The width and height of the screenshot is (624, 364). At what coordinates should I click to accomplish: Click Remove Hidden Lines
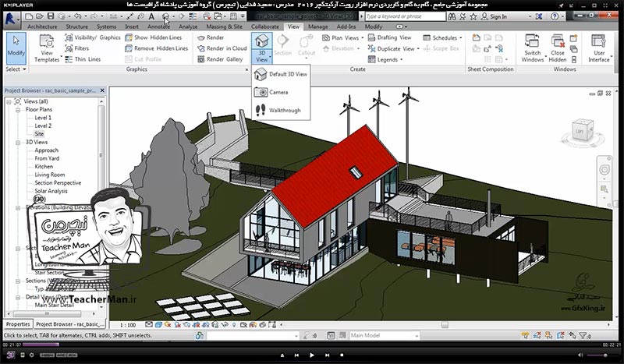click(x=157, y=48)
